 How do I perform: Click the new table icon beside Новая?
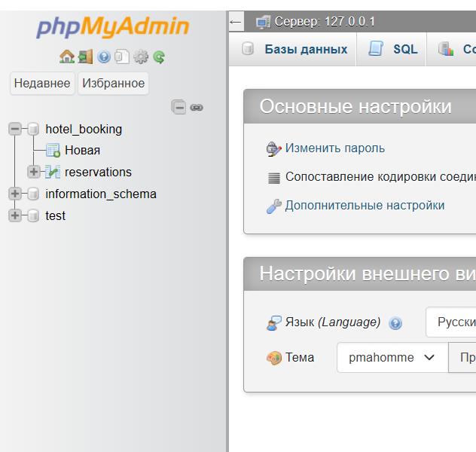(x=53, y=150)
